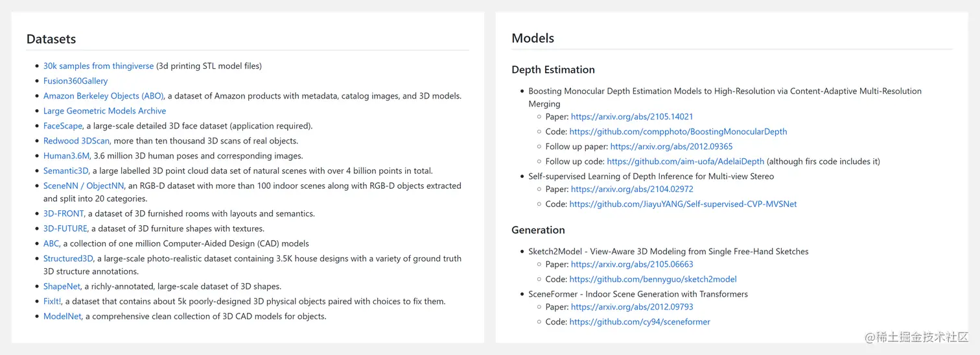Screen dimensions: 980x355
Task: Open the BoostingMonocularDepth GitHub code link
Action: [x=678, y=132]
